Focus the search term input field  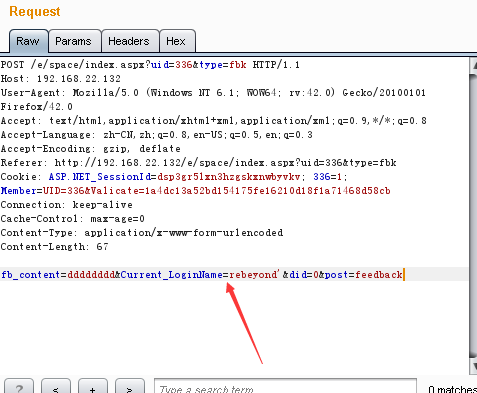point(285,387)
